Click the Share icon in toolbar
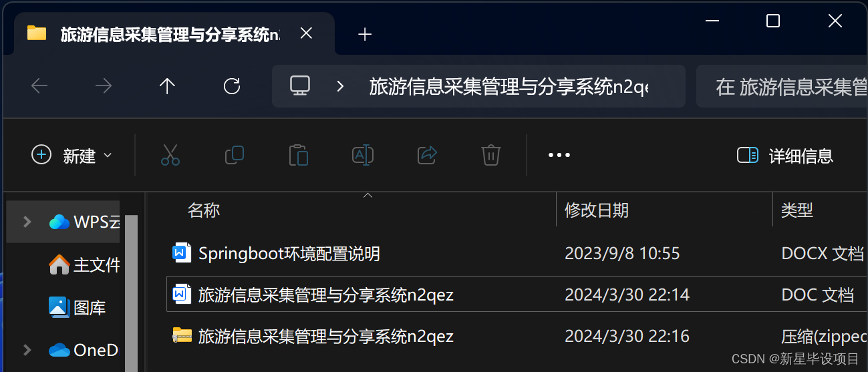868x372 pixels. pyautogui.click(x=427, y=156)
